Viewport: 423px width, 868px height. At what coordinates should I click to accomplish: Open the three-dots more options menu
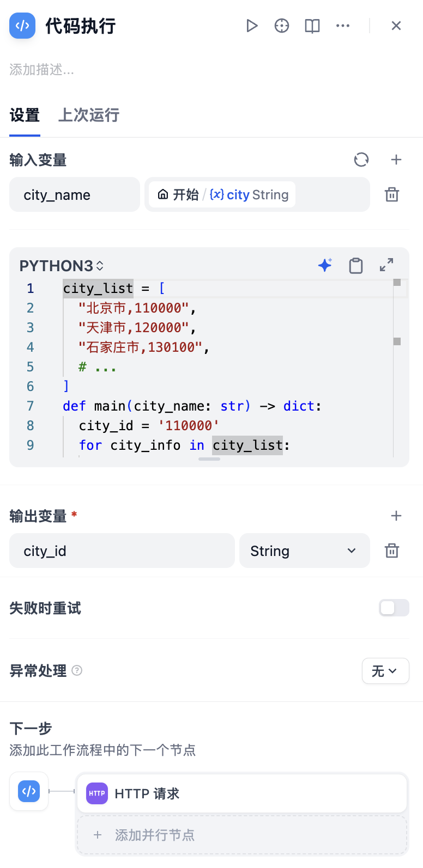(343, 26)
